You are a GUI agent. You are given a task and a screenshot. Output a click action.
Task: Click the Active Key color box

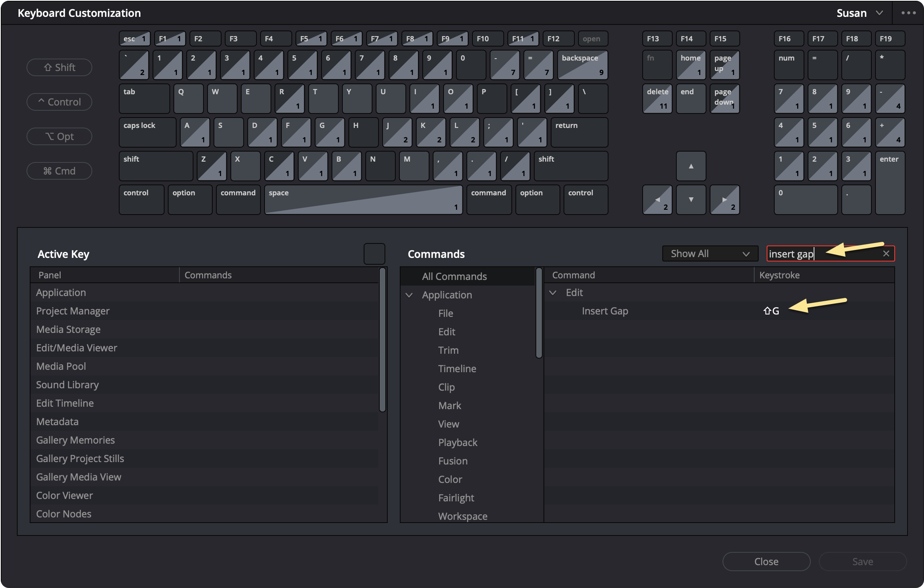pos(374,254)
